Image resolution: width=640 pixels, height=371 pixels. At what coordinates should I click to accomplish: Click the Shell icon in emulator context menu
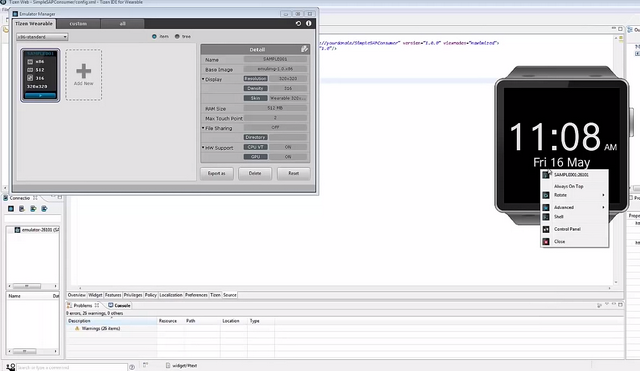[x=546, y=217]
